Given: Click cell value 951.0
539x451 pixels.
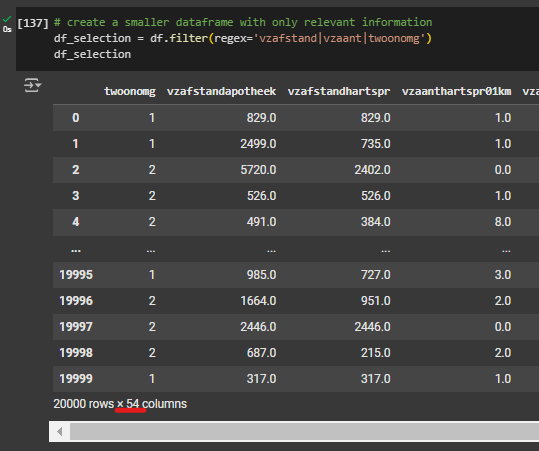Looking at the screenshot, I should tap(376, 301).
